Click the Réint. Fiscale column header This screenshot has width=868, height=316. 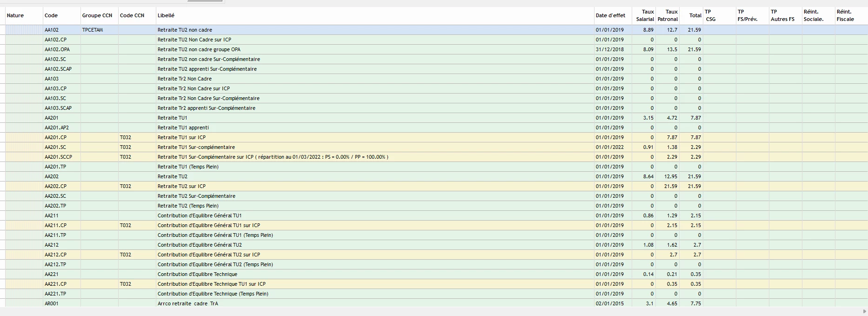point(851,15)
